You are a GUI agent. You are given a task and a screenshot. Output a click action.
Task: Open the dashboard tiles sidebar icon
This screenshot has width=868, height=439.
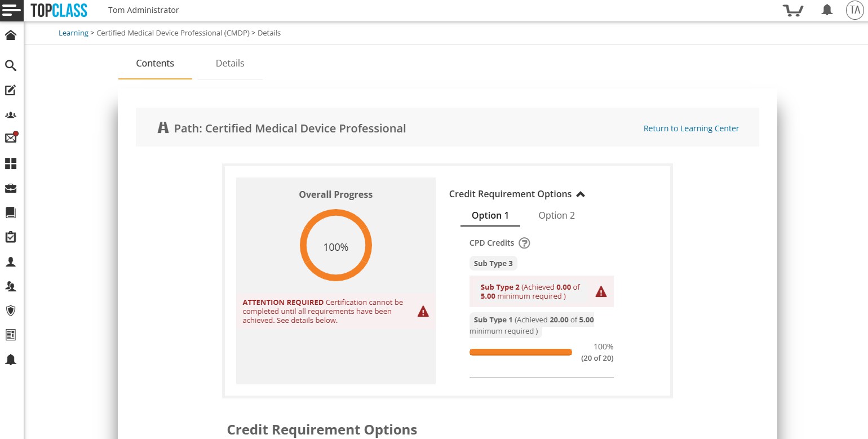pyautogui.click(x=11, y=163)
